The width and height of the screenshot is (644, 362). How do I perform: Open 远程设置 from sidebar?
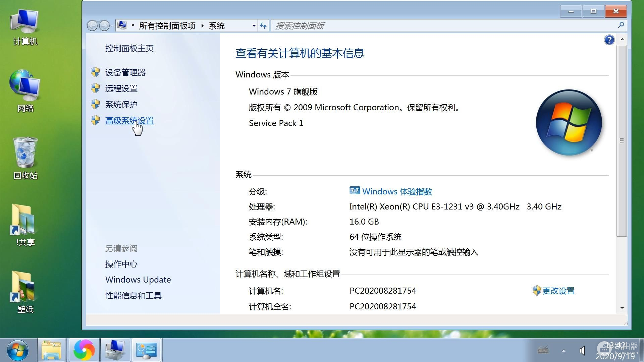pos(121,88)
